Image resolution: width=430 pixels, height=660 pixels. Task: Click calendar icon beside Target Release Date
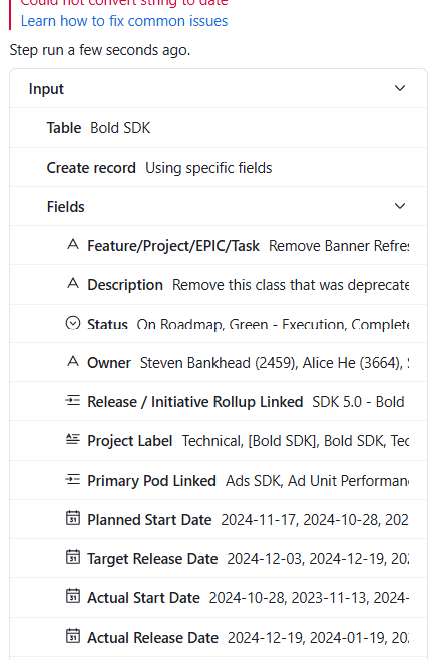pos(73,557)
